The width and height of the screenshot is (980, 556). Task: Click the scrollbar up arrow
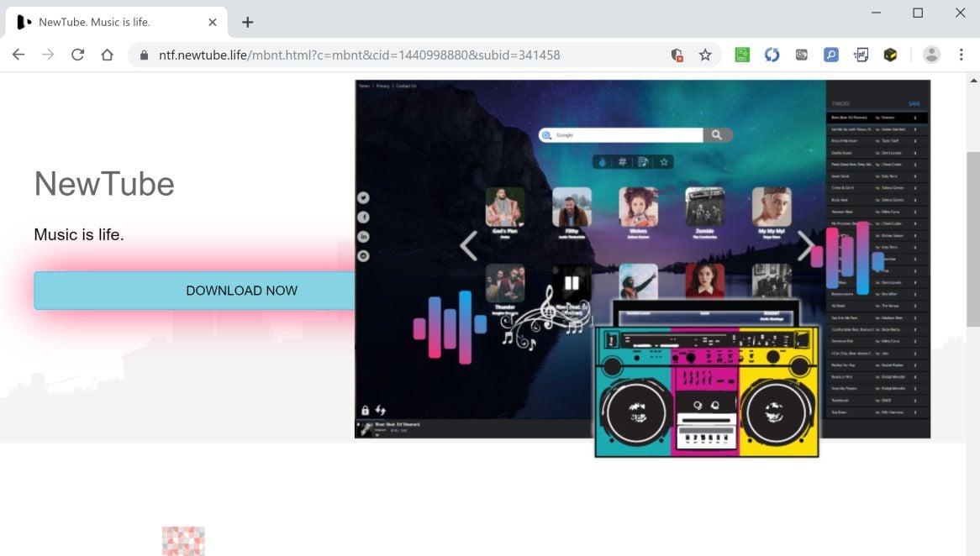[x=973, y=81]
